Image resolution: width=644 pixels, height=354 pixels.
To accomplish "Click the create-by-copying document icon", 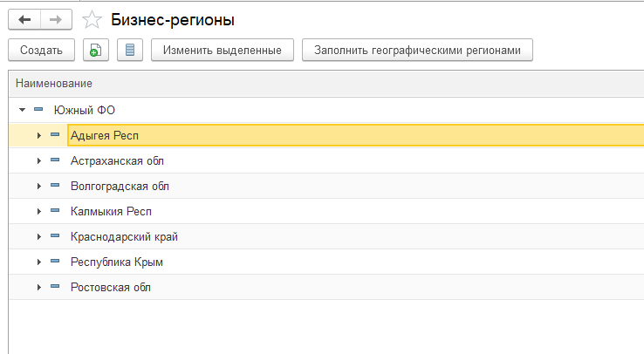I will click(96, 50).
